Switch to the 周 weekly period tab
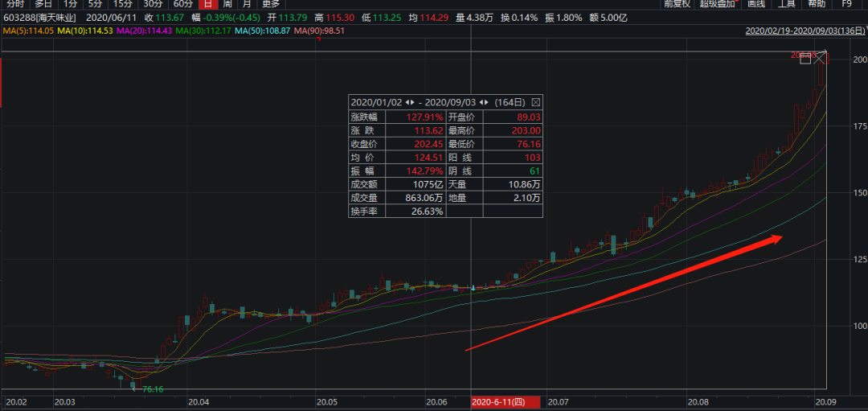 [x=227, y=4]
